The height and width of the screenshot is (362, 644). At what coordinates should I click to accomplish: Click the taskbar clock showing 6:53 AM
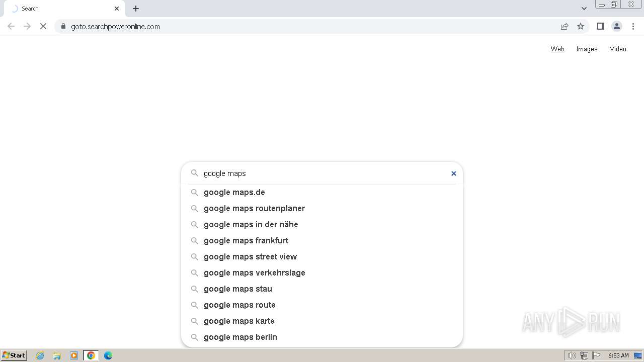tap(618, 355)
